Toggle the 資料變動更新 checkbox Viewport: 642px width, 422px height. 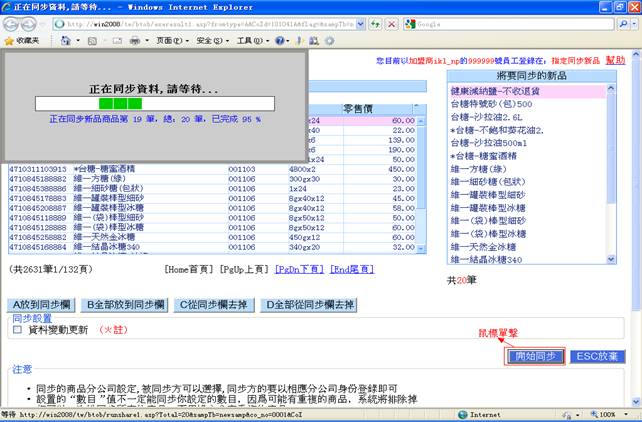point(17,329)
